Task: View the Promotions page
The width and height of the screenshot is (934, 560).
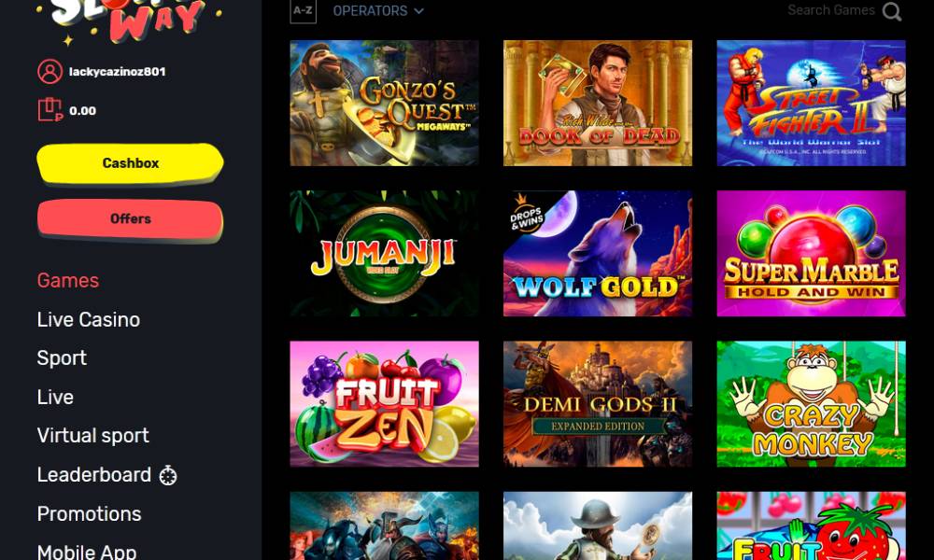Action: 90,513
